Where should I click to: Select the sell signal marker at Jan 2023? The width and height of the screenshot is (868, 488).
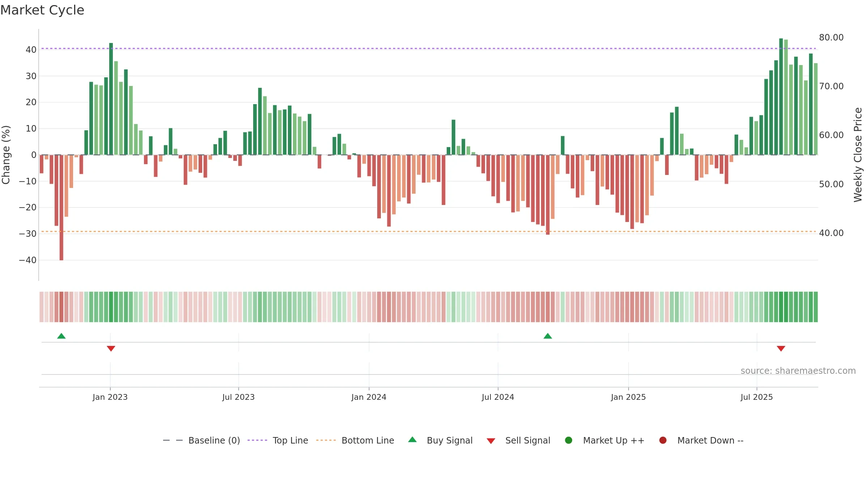(111, 348)
